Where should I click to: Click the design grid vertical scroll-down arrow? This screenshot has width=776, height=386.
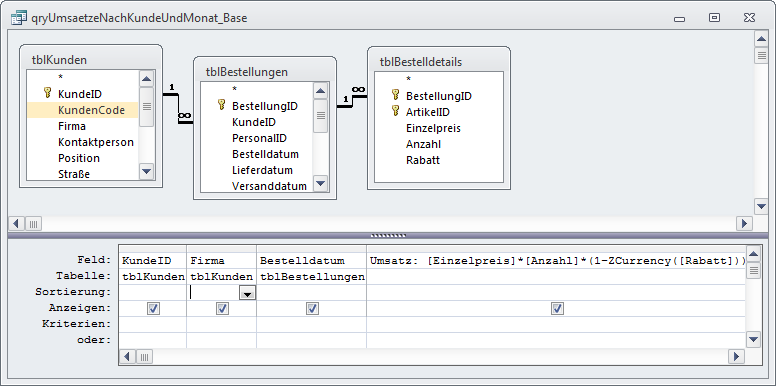(x=753, y=339)
